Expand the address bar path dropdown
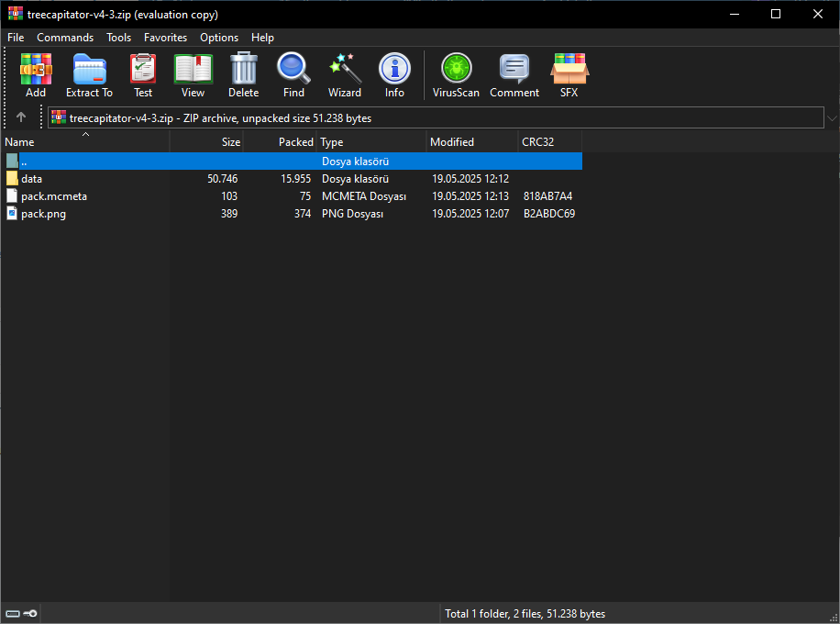 pos(831,118)
